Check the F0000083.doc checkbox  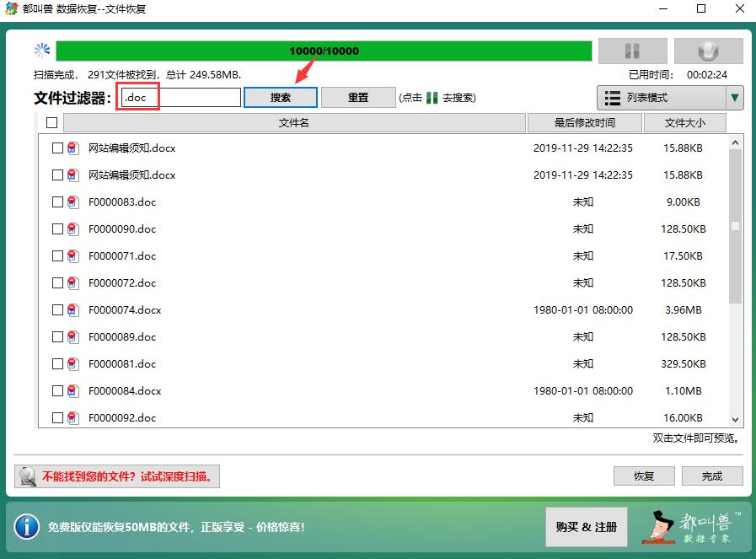coord(57,202)
